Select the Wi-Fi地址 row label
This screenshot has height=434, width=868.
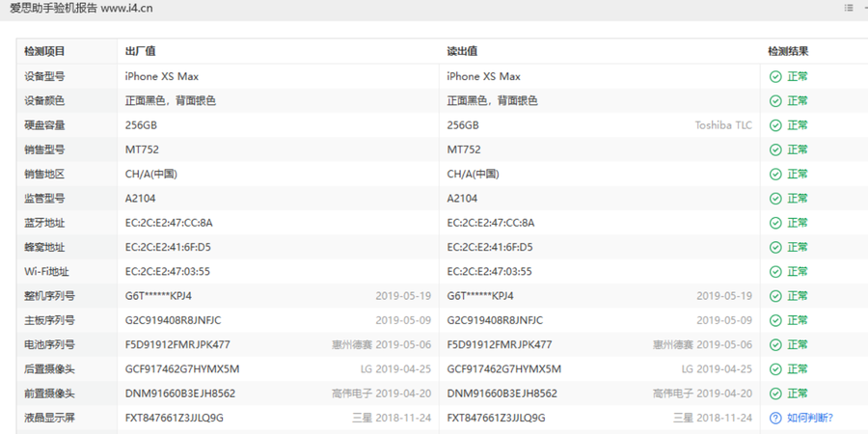pyautogui.click(x=46, y=271)
